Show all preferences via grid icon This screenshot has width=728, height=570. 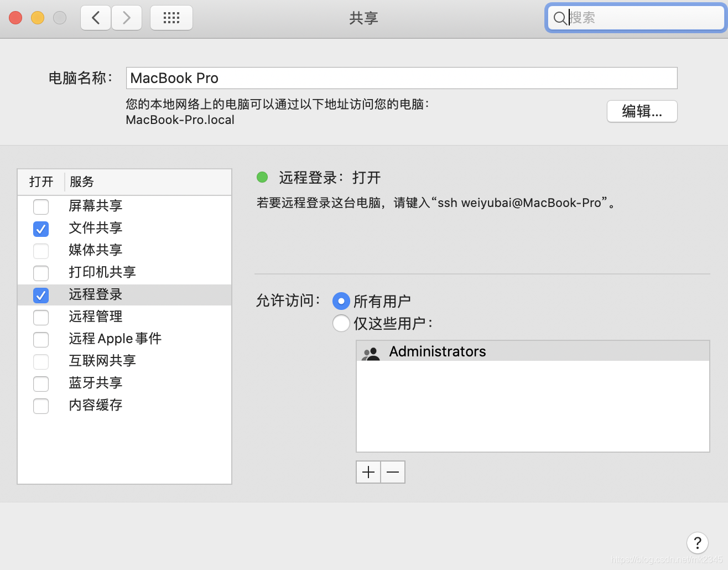click(x=171, y=18)
